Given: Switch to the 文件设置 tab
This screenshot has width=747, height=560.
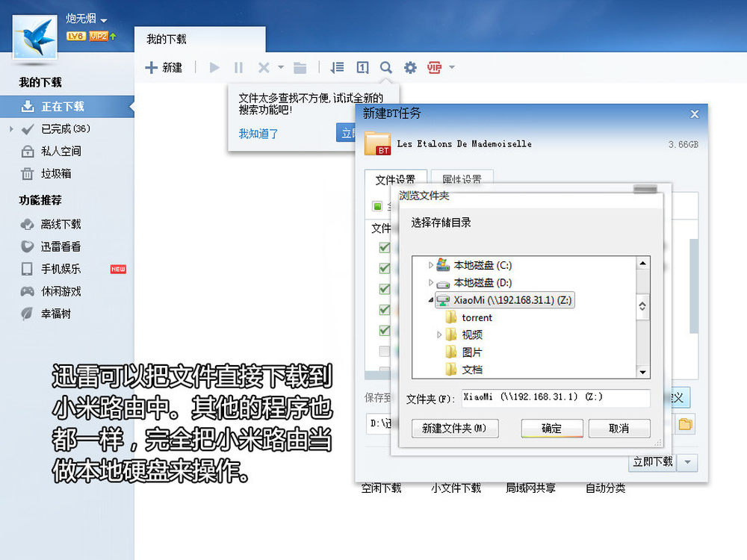Looking at the screenshot, I should point(395,178).
